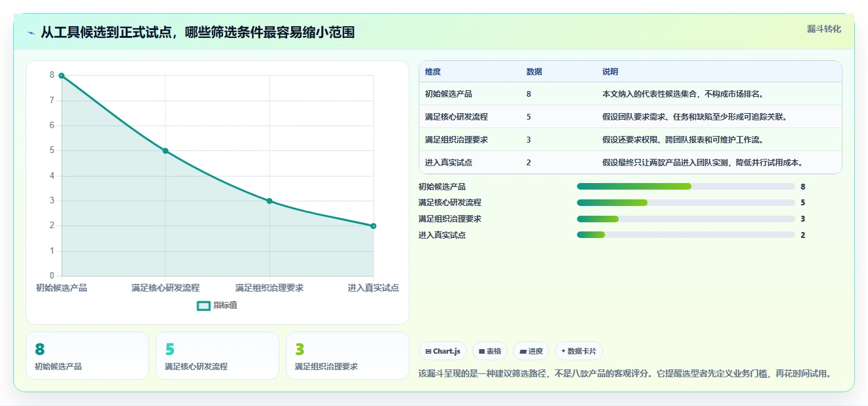Click the x-axis label 进入真实试点
Screen dimensions: 868x406
pos(373,288)
